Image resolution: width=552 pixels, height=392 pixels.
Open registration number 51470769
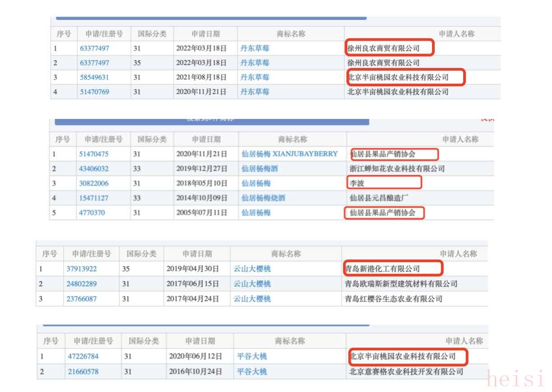coord(94,92)
